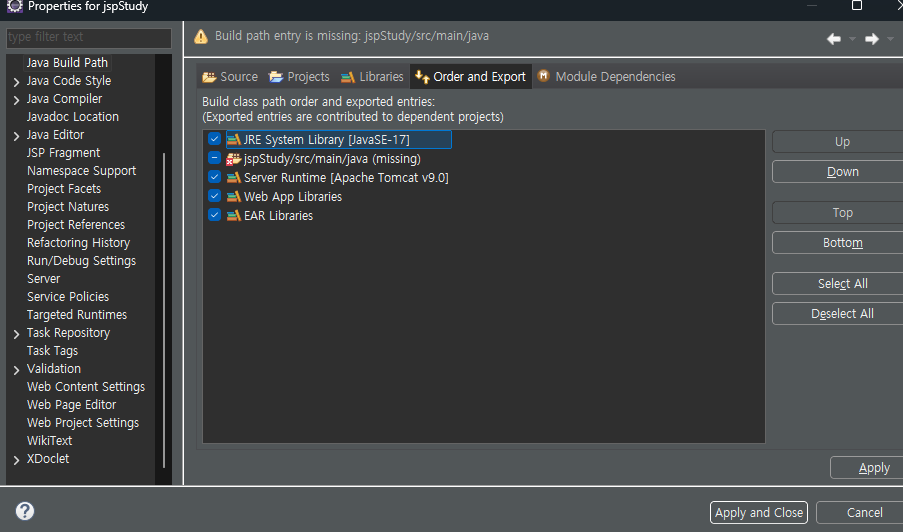Expand Java Code Style node

point(16,82)
